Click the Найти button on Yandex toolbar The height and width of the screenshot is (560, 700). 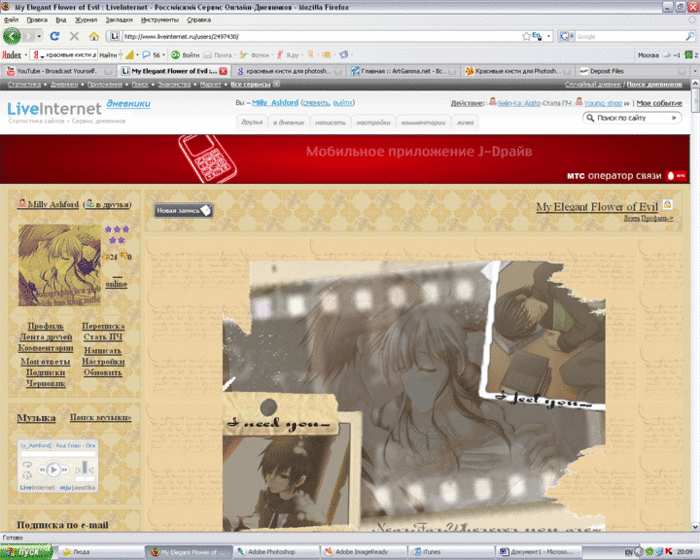(x=108, y=55)
